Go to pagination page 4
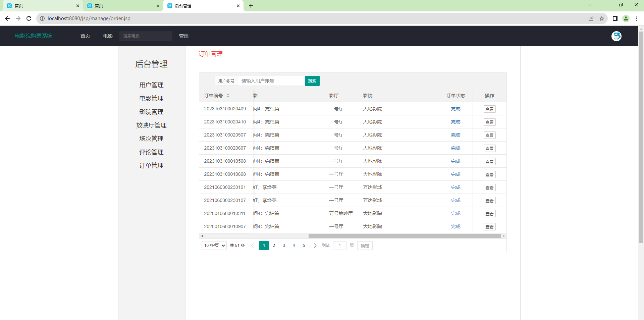644x320 pixels. (x=294, y=246)
